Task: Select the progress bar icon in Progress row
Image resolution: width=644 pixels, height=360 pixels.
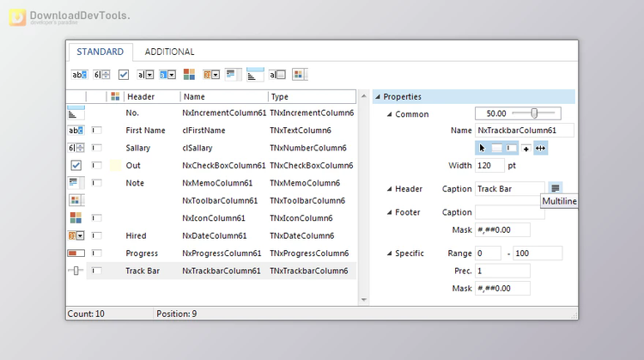Action: [76, 253]
